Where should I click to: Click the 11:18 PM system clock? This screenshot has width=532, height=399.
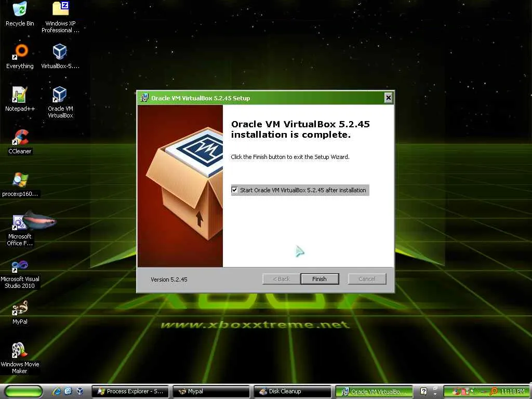click(x=512, y=392)
